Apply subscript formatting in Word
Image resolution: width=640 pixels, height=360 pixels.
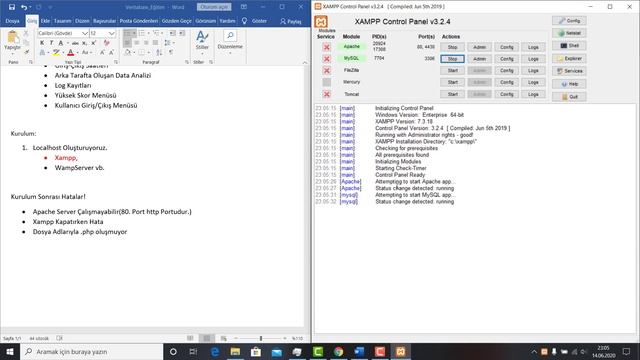84,43
